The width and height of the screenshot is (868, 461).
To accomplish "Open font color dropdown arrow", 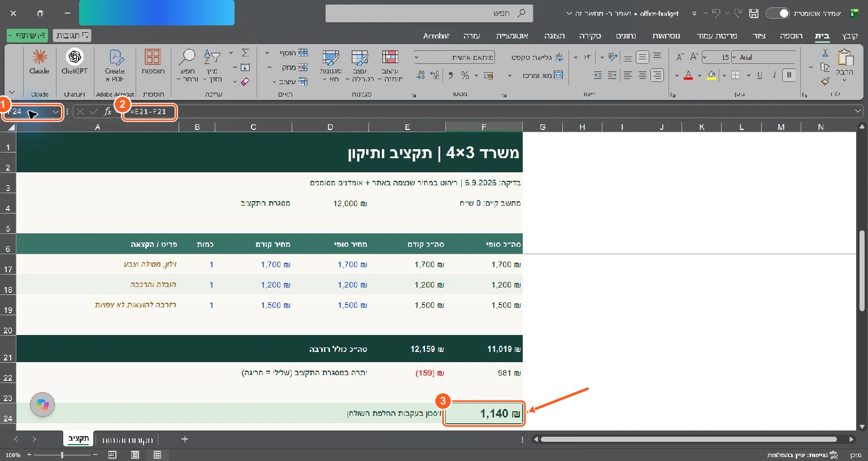I will [677, 75].
